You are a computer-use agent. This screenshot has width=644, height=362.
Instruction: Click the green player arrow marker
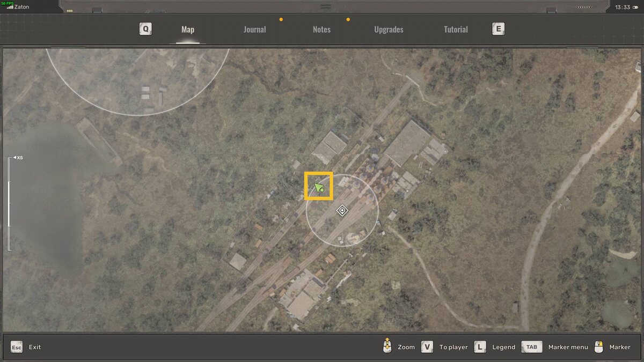pos(319,188)
